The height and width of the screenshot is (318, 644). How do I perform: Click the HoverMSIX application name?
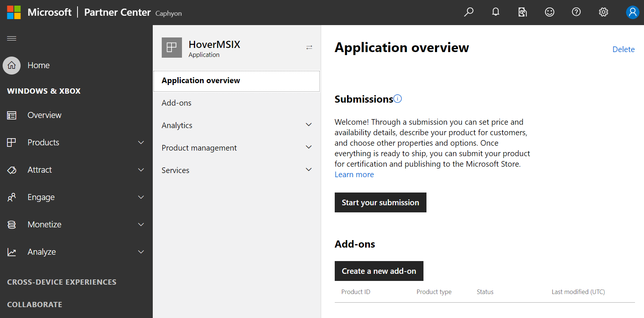(215, 45)
